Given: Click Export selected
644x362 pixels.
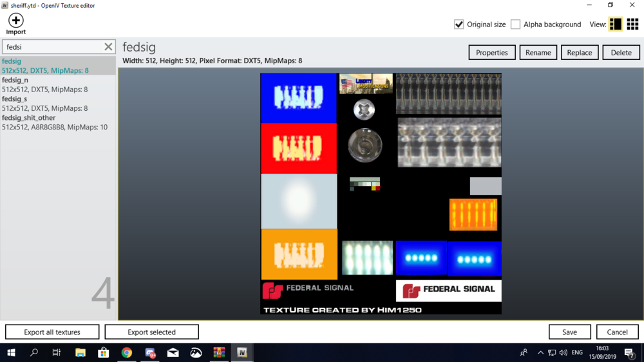Looking at the screenshot, I should tap(151, 332).
